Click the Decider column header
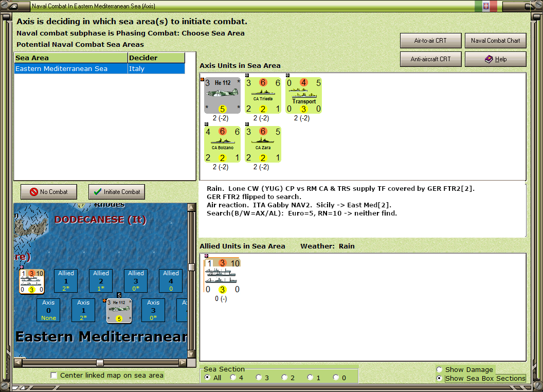The image size is (543, 392). click(156, 58)
